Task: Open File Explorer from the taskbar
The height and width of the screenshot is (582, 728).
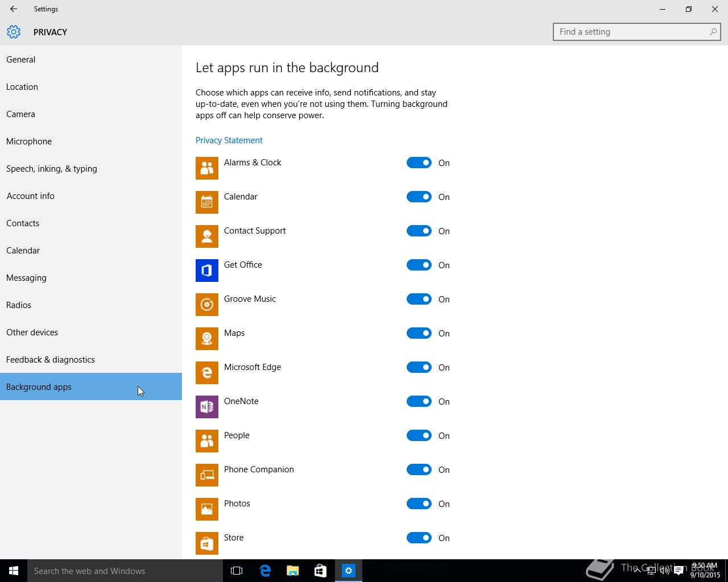Action: coord(293,571)
